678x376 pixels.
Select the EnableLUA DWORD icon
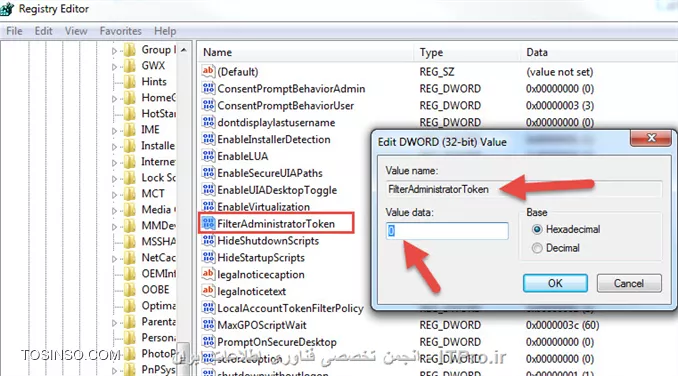(208, 156)
